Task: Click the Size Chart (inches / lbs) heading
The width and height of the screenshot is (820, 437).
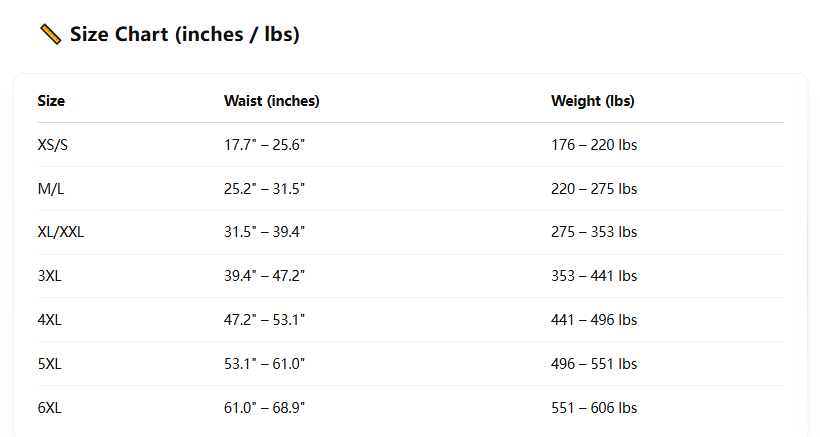Action: pos(184,35)
